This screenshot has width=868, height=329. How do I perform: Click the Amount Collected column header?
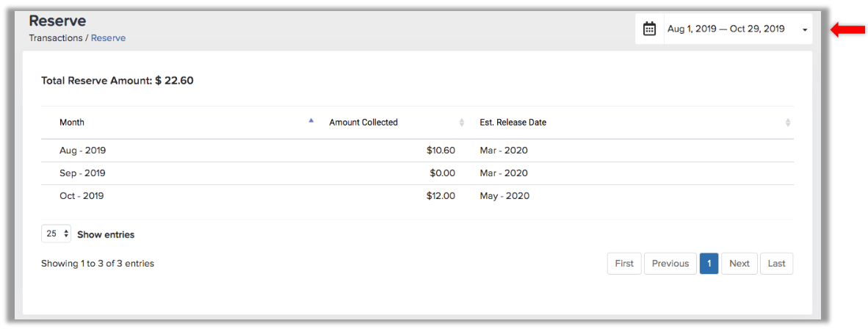(x=364, y=123)
